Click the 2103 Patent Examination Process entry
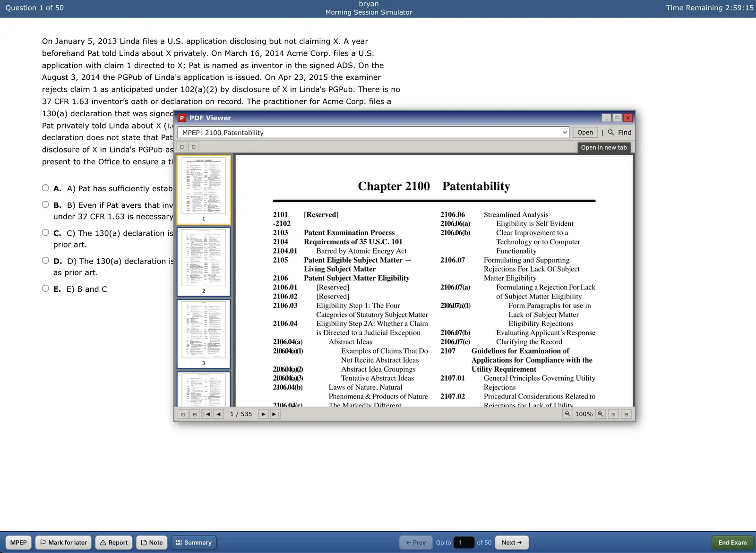Viewport: 756px width, 553px height. [334, 233]
